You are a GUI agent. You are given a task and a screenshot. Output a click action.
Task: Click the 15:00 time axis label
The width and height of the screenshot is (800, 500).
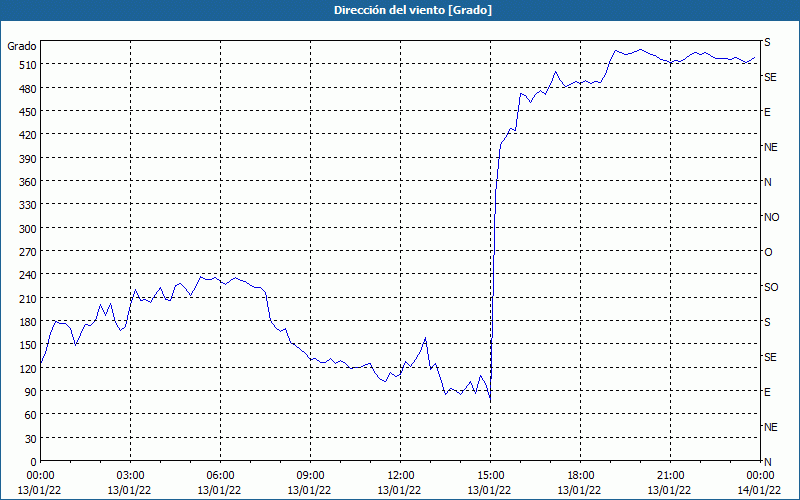490,476
